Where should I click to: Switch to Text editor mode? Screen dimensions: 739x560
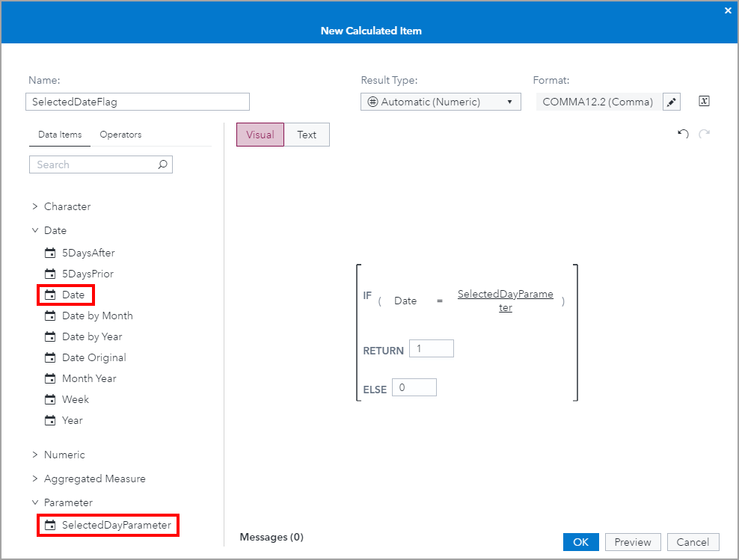tap(307, 135)
